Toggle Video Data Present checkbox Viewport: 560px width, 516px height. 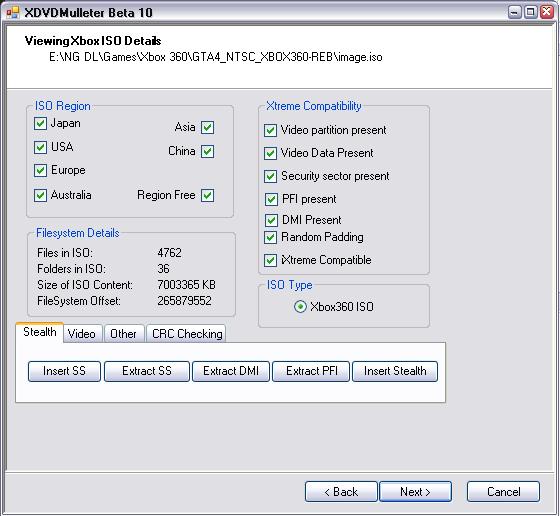point(270,154)
